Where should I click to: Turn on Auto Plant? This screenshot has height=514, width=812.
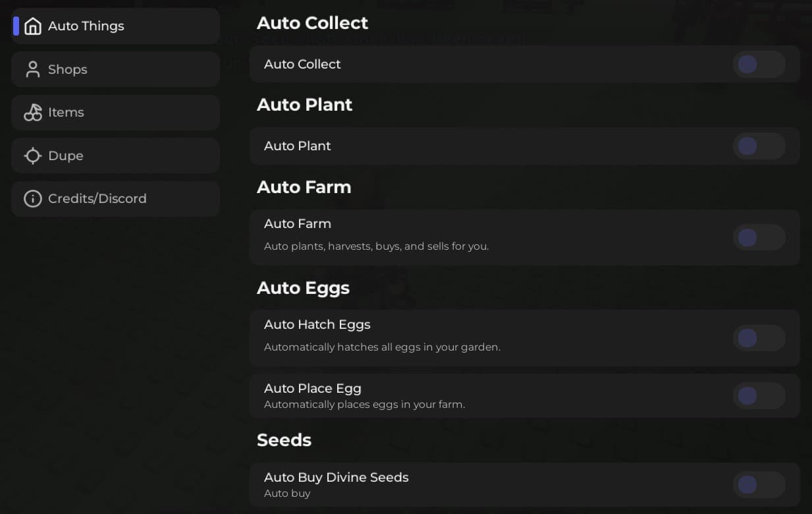coord(759,146)
